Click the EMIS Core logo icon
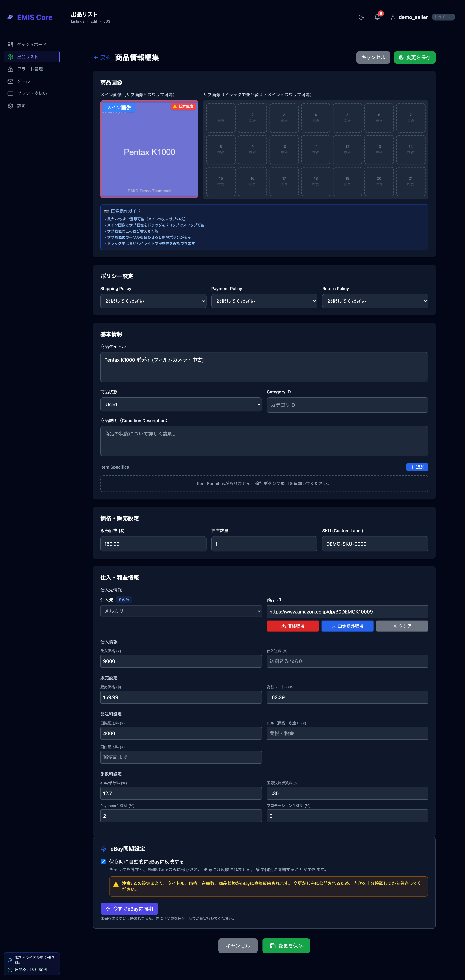 click(10, 17)
